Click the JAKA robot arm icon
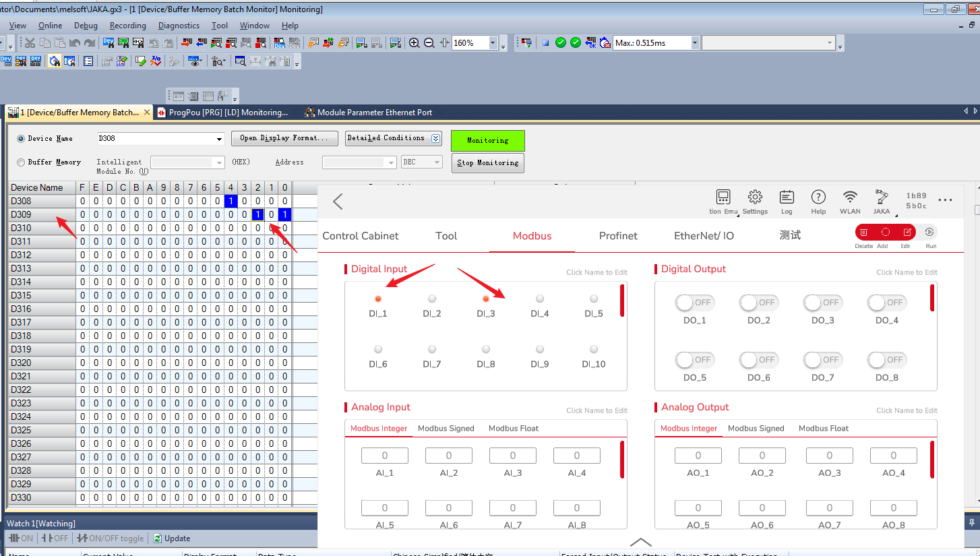The width and height of the screenshot is (980, 556). pos(882,197)
